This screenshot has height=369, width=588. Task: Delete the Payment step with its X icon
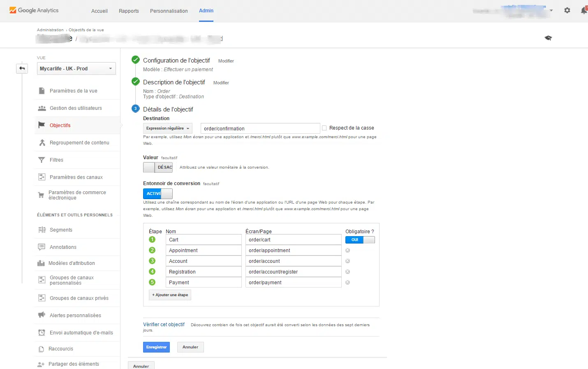click(x=347, y=283)
